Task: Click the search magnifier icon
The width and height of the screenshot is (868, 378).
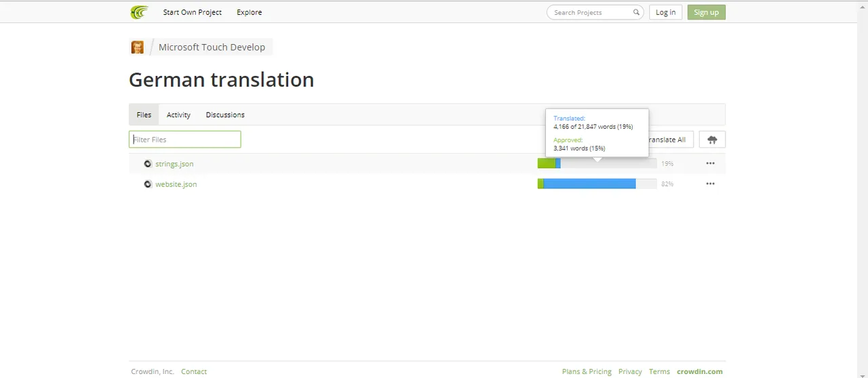Action: (x=636, y=12)
